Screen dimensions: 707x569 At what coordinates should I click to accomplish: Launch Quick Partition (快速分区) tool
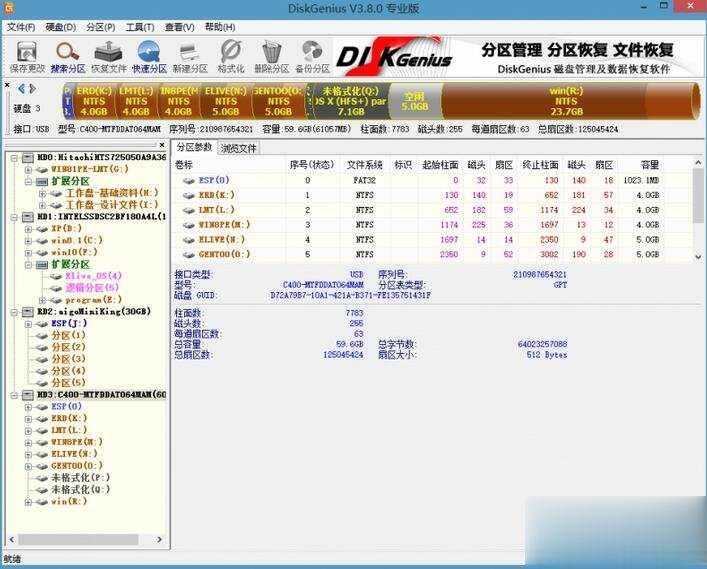point(149,57)
